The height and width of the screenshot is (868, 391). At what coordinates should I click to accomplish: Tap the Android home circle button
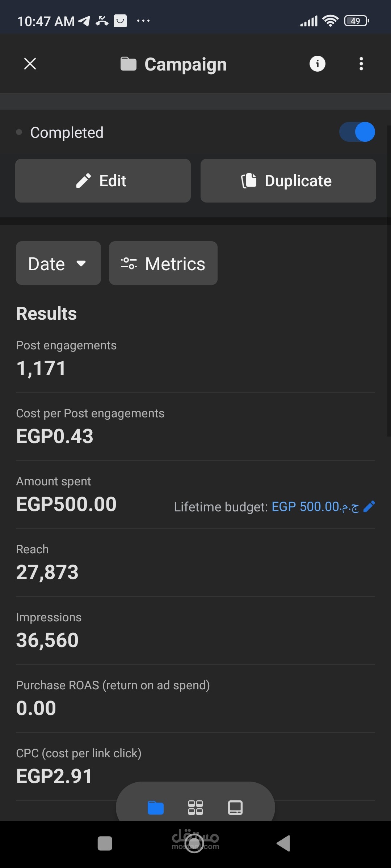(x=194, y=844)
